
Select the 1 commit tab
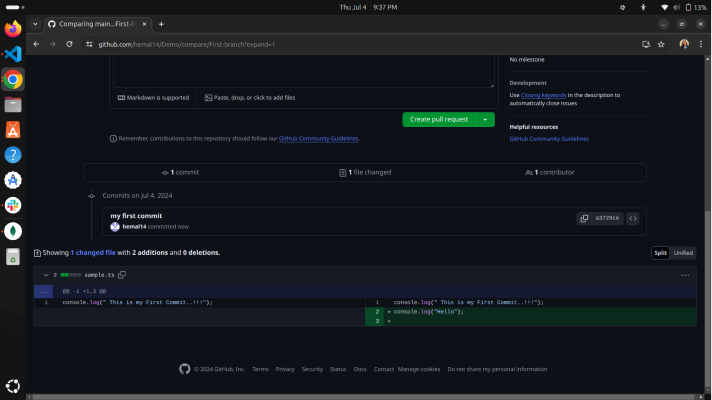point(180,173)
